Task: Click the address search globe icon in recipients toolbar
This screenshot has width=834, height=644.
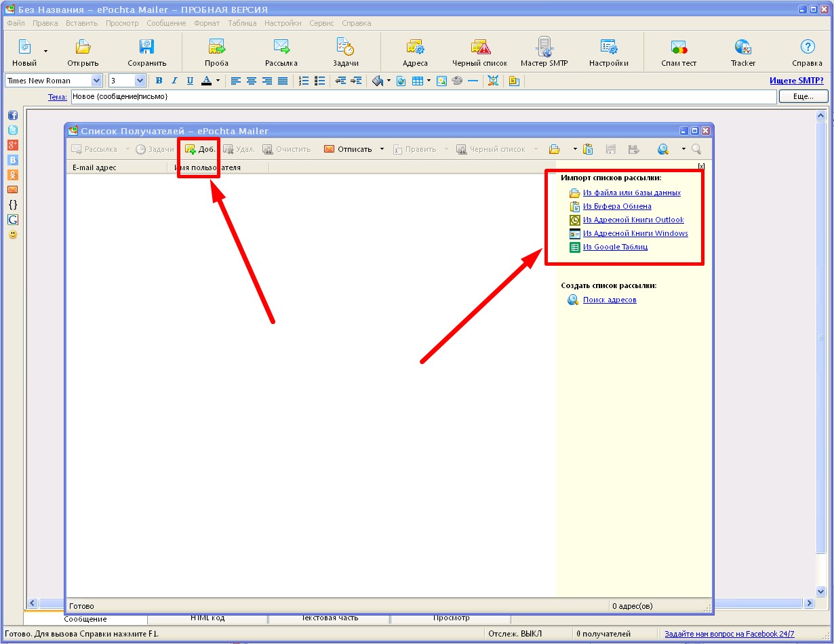Action: [663, 149]
